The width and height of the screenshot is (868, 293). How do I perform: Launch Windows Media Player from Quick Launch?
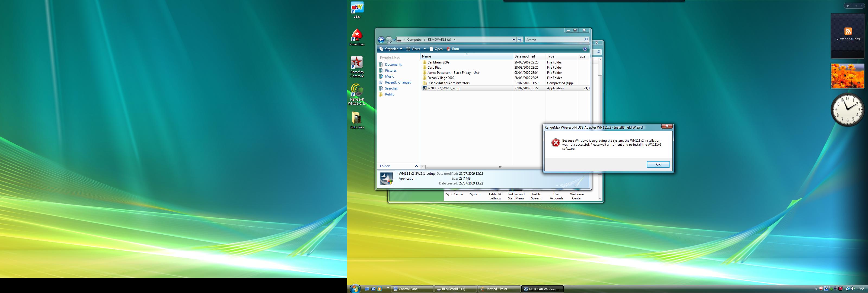pyautogui.click(x=379, y=289)
